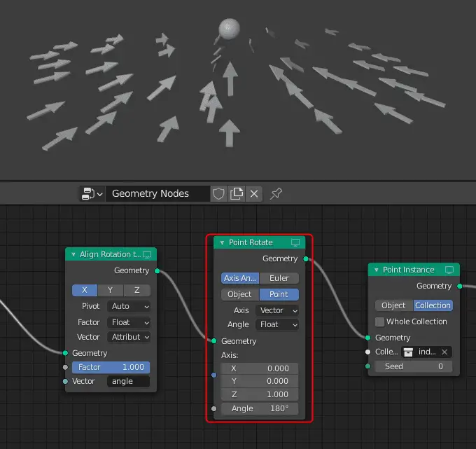Select Object mode in Point Instance

point(393,305)
